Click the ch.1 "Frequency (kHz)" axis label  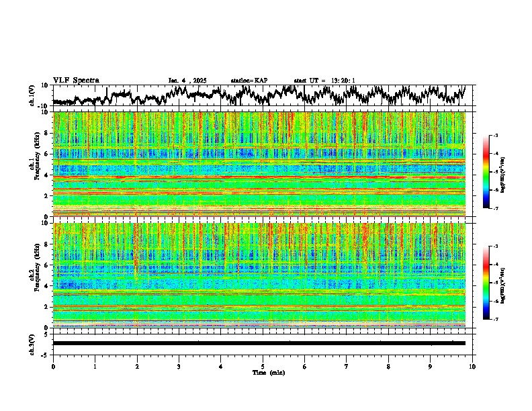(37, 156)
